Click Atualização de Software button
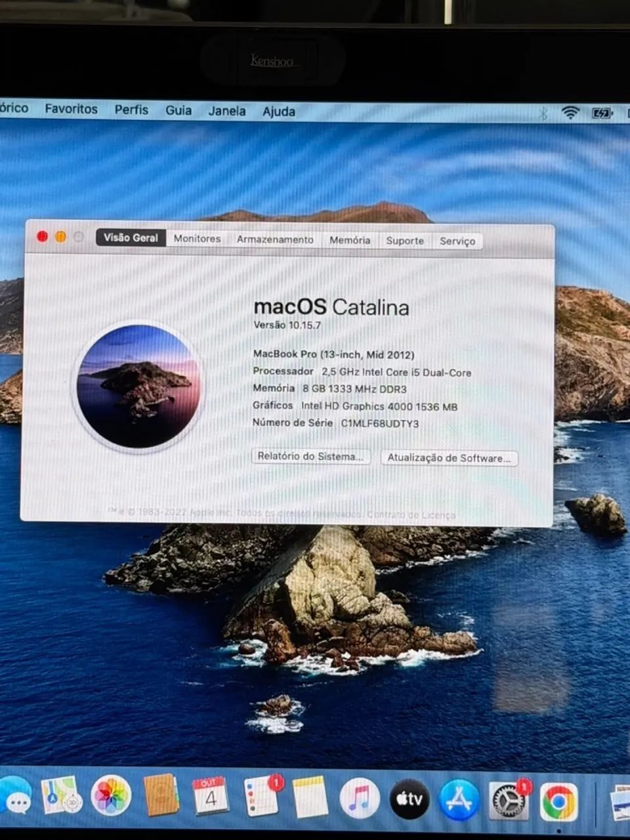The image size is (630, 840). [x=450, y=458]
